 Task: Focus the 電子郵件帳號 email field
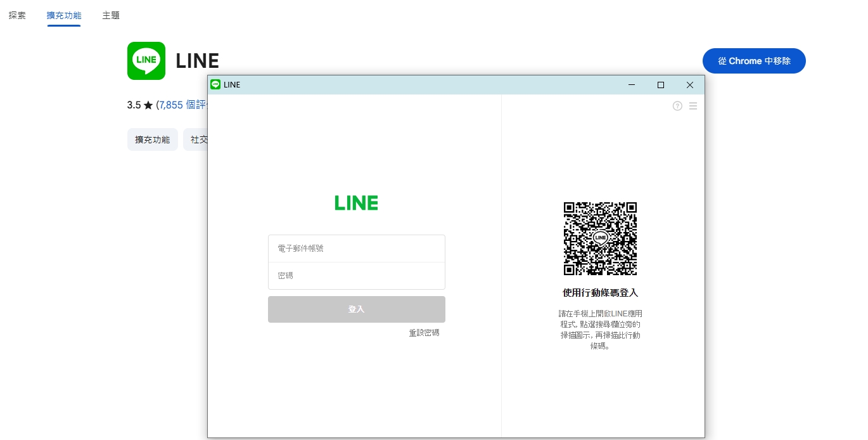(357, 249)
